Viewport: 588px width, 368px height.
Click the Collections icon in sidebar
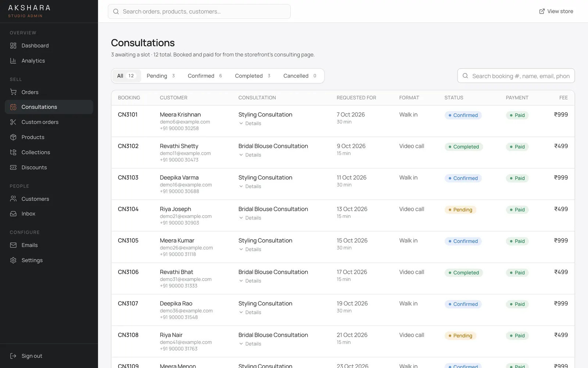point(13,152)
